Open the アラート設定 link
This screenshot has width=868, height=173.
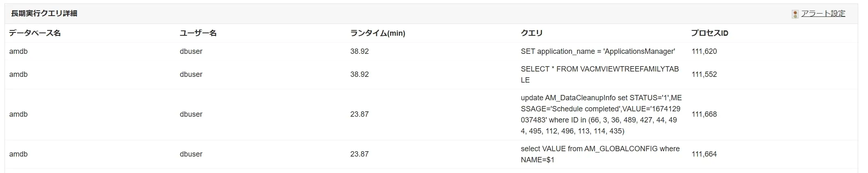click(x=823, y=14)
